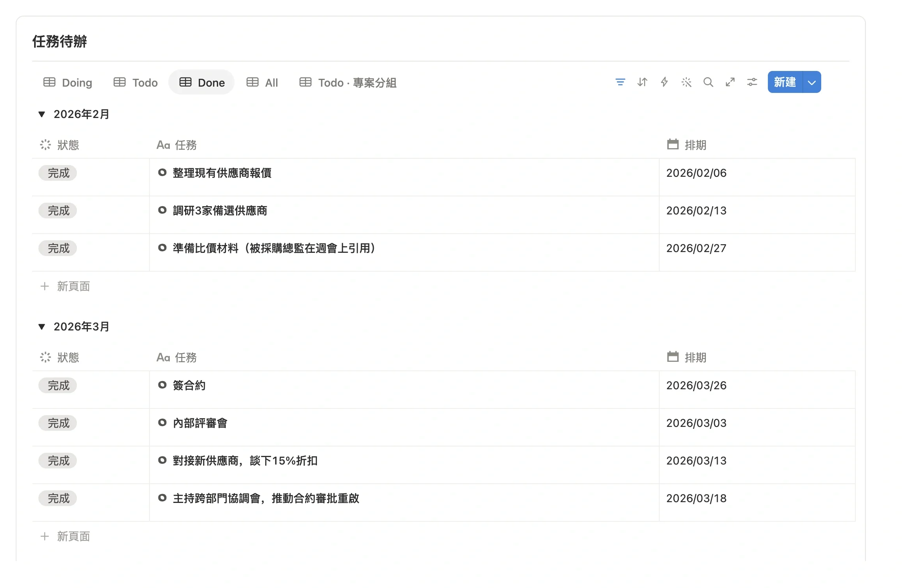This screenshot has width=902, height=588.
Task: Click date cell 2026/03/18
Action: 757,503
